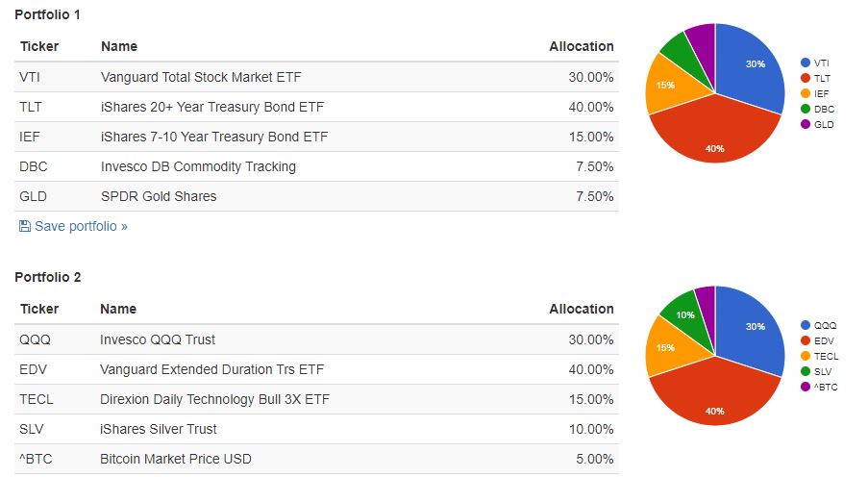The height and width of the screenshot is (477, 868).
Task: Click the purple ^BTC legend marker
Action: coord(806,387)
